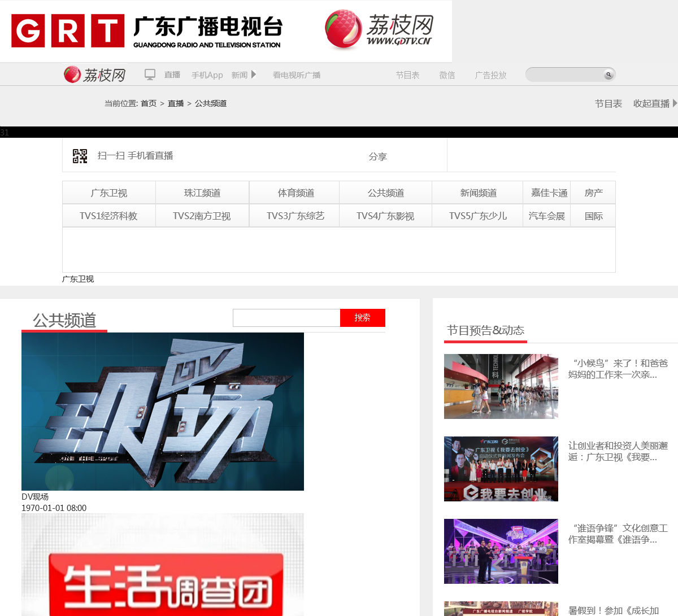Select 汽车会展 channel tab
Viewport: 678px width, 616px height.
547,216
